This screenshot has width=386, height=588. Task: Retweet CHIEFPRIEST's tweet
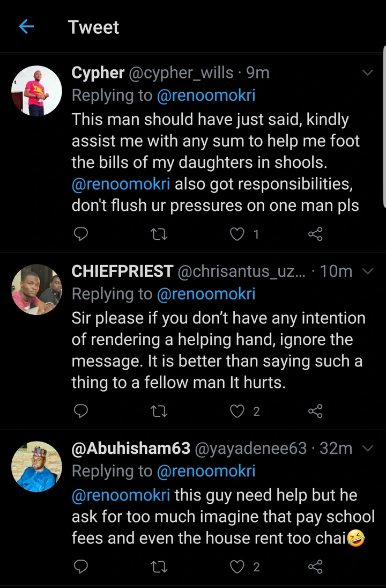(x=159, y=411)
